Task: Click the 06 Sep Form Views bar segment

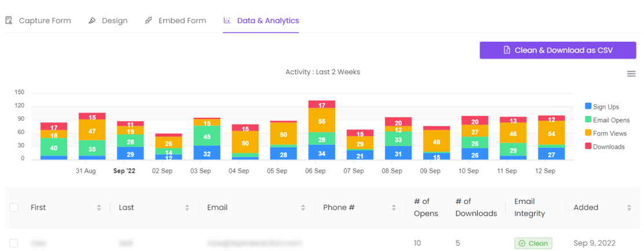Action: pyautogui.click(x=322, y=121)
